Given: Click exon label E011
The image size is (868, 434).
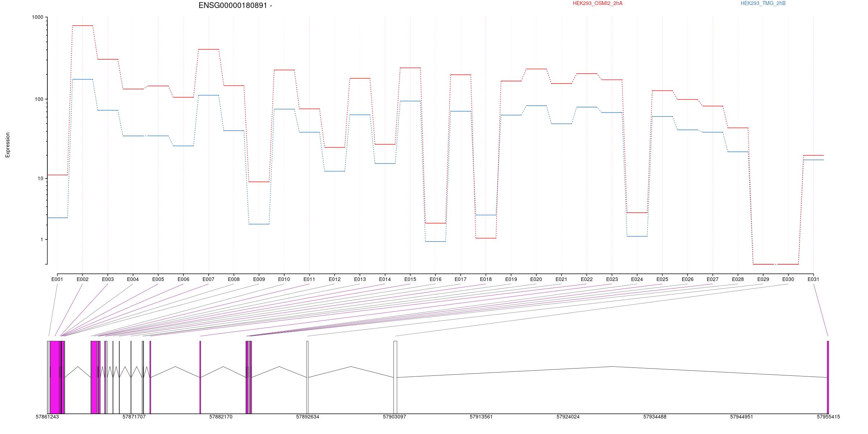Looking at the screenshot, I should [309, 279].
